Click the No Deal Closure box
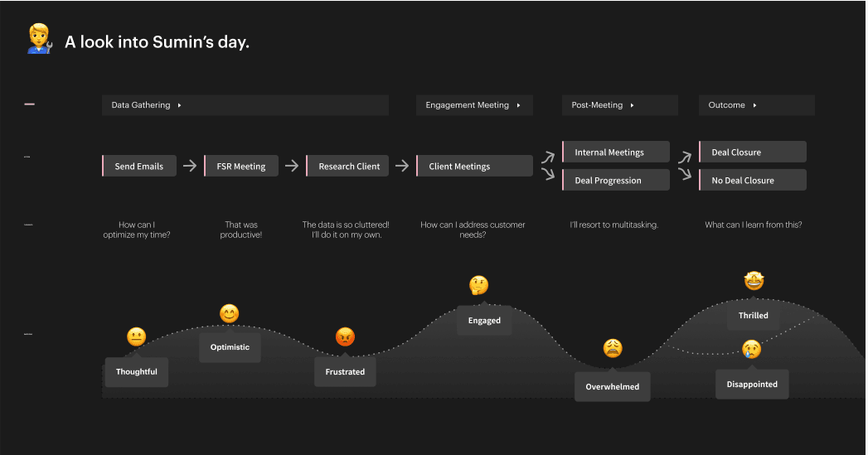The width and height of the screenshot is (868, 455). [x=752, y=180]
